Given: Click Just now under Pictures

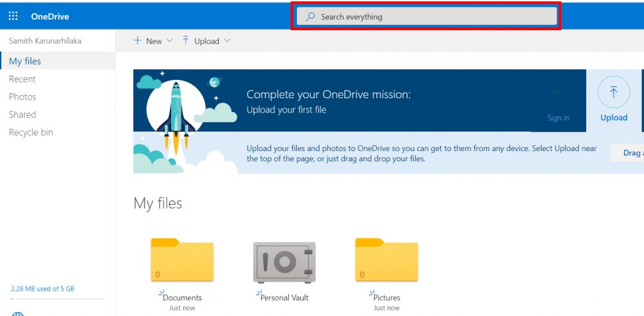Looking at the screenshot, I should [x=387, y=308].
